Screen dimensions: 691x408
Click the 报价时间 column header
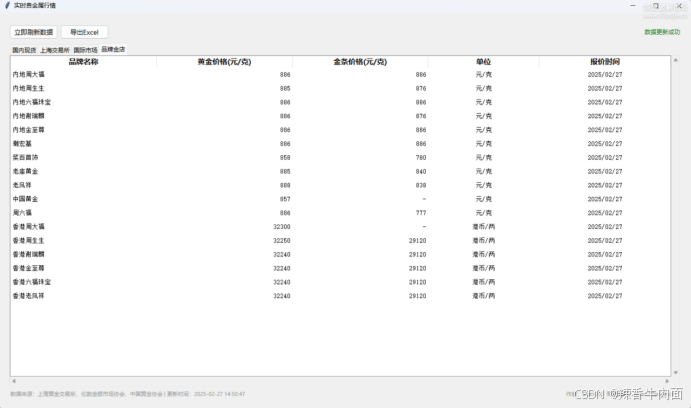[605, 62]
